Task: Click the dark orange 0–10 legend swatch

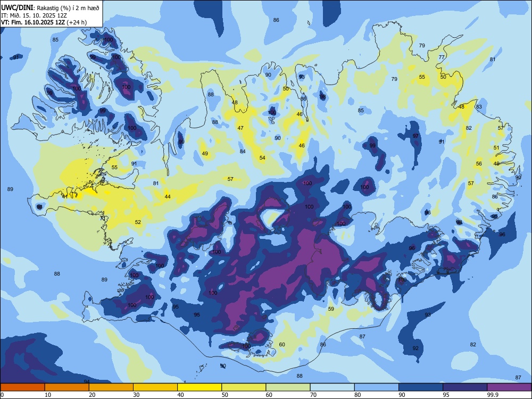Action: pos(22,387)
